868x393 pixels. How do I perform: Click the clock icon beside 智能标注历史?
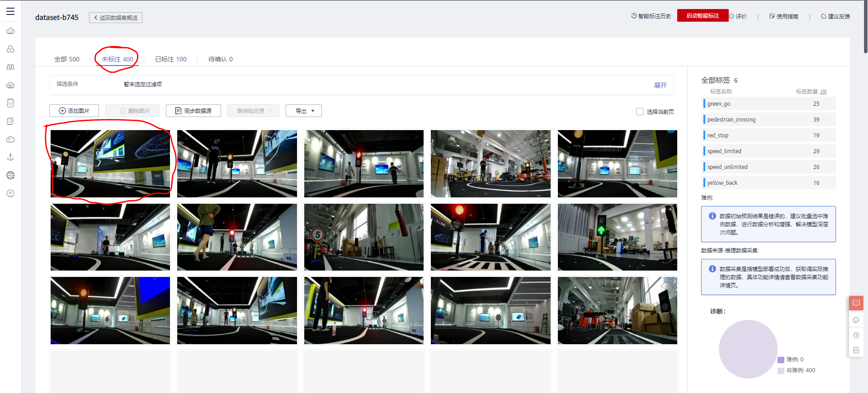point(634,16)
